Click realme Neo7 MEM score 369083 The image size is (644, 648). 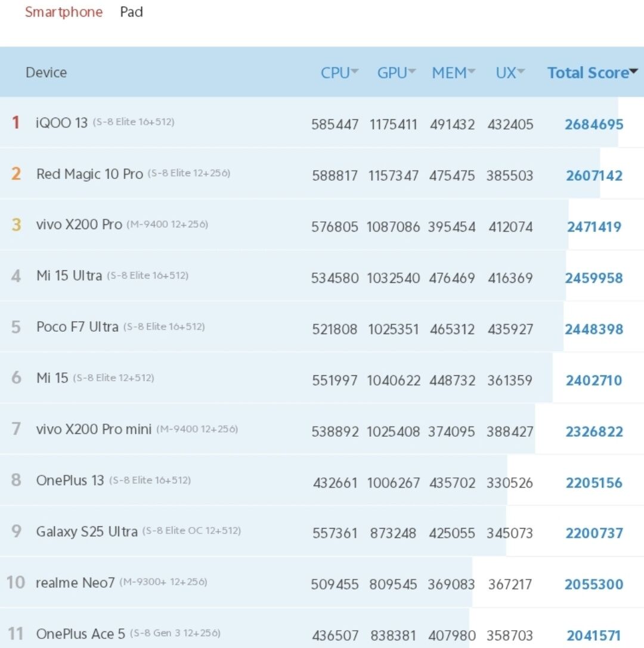tap(451, 584)
